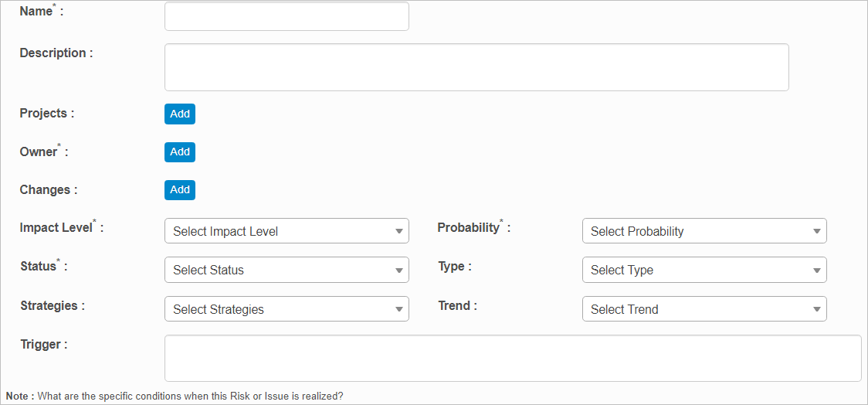Click Add button beside Changes
This screenshot has height=405, width=868.
click(x=180, y=190)
